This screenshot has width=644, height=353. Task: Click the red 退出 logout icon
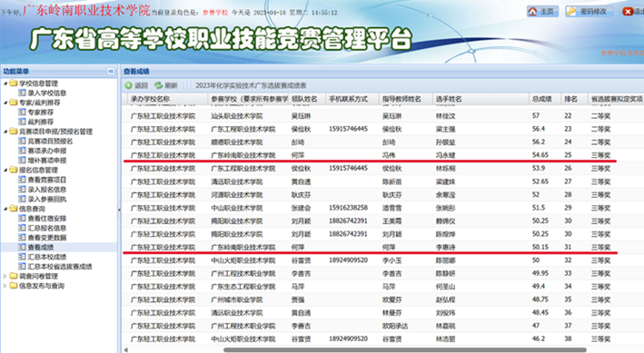point(628,12)
